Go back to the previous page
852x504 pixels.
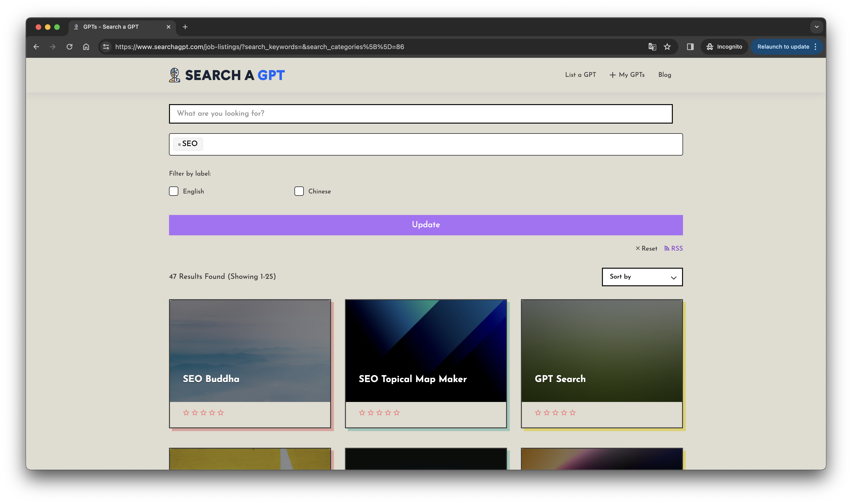[x=36, y=47]
